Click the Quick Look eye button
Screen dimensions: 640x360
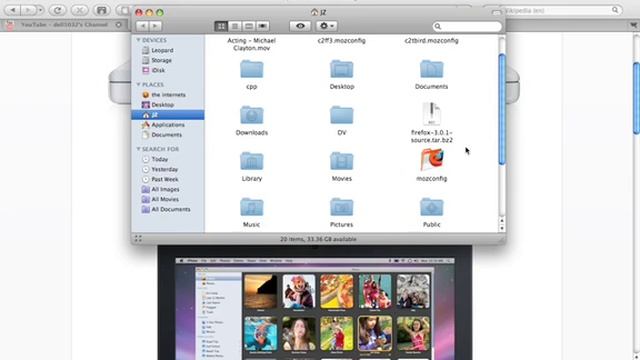[300, 26]
